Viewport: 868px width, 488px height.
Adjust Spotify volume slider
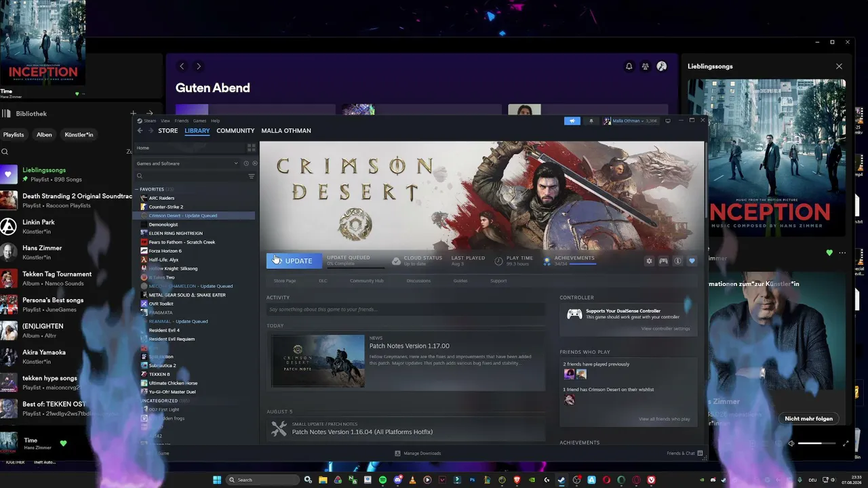coord(817,443)
